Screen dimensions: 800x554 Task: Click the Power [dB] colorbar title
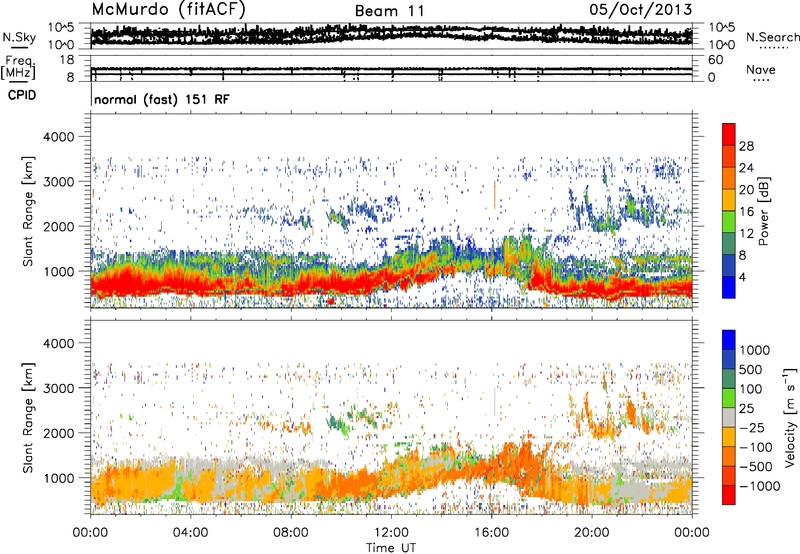click(764, 211)
